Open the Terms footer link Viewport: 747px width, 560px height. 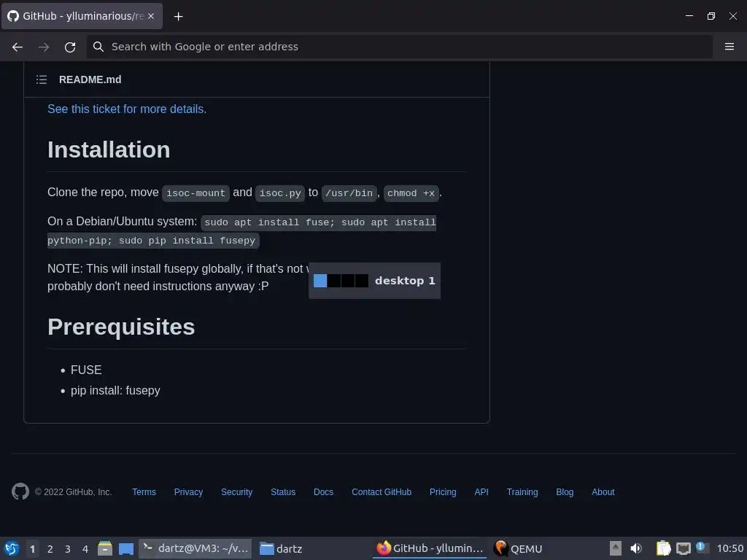click(x=144, y=492)
